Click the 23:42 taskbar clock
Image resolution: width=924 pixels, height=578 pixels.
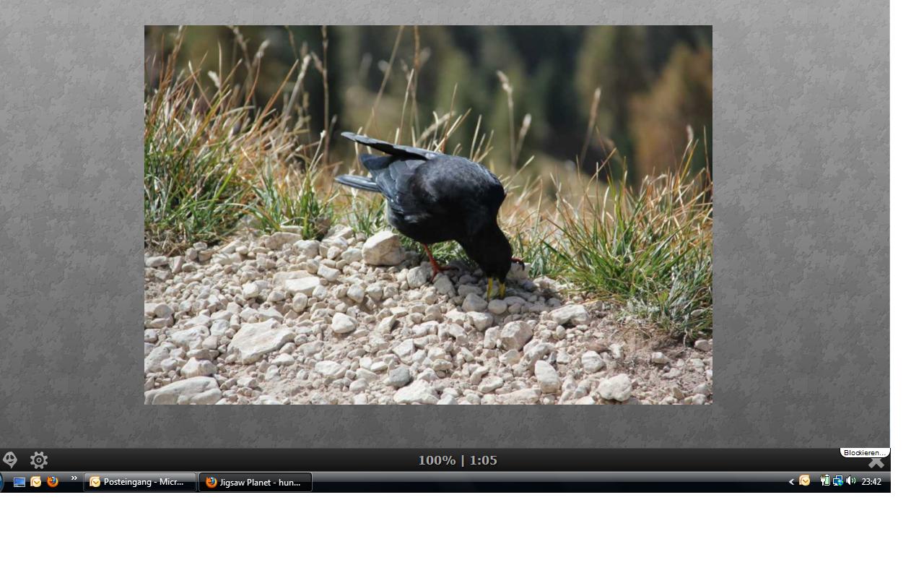pyautogui.click(x=871, y=482)
